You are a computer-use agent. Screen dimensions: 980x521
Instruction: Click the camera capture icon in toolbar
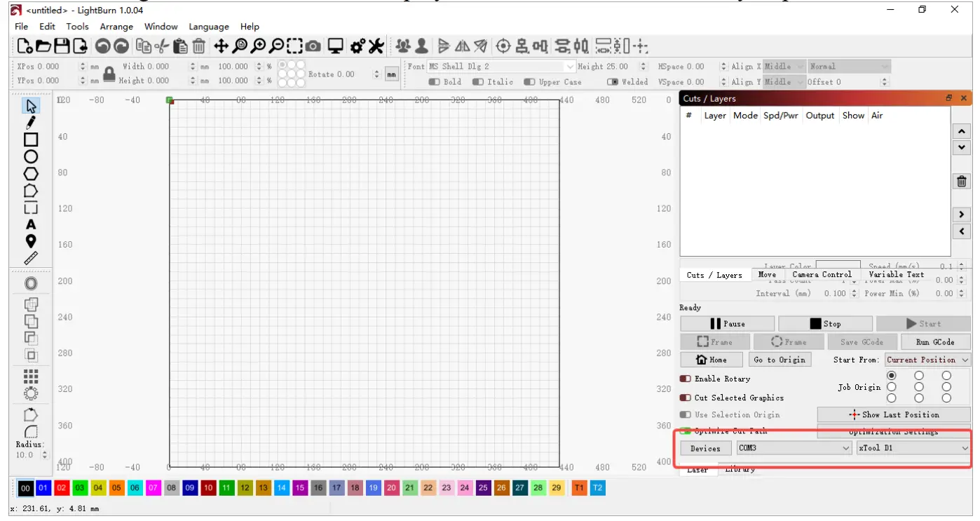[x=313, y=46]
